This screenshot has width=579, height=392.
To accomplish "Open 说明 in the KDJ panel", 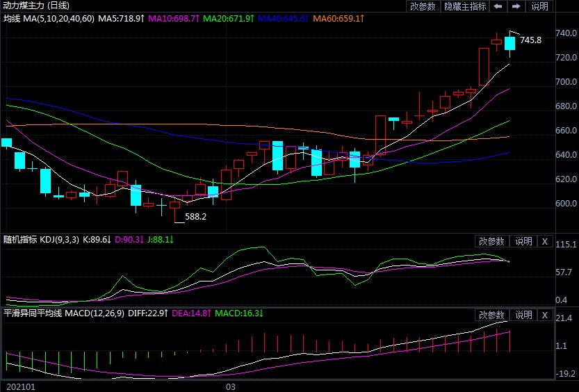I will click(523, 241).
